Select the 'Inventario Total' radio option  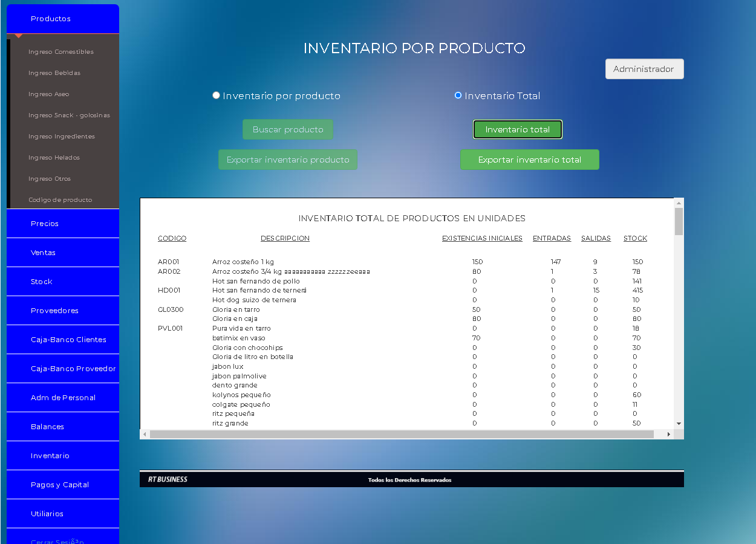pyautogui.click(x=458, y=96)
